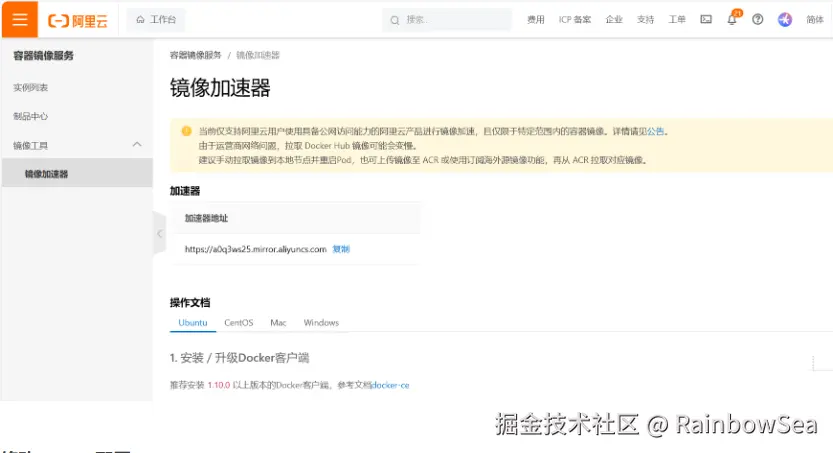
Task: Collapse the sidebar with arrow handle
Action: click(x=159, y=233)
